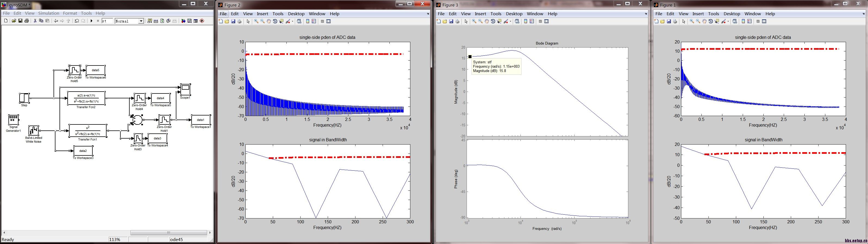The height and width of the screenshot is (244, 868).
Task: Click the horizontal scrollbar in gyroSDM window
Action: tap(168, 233)
